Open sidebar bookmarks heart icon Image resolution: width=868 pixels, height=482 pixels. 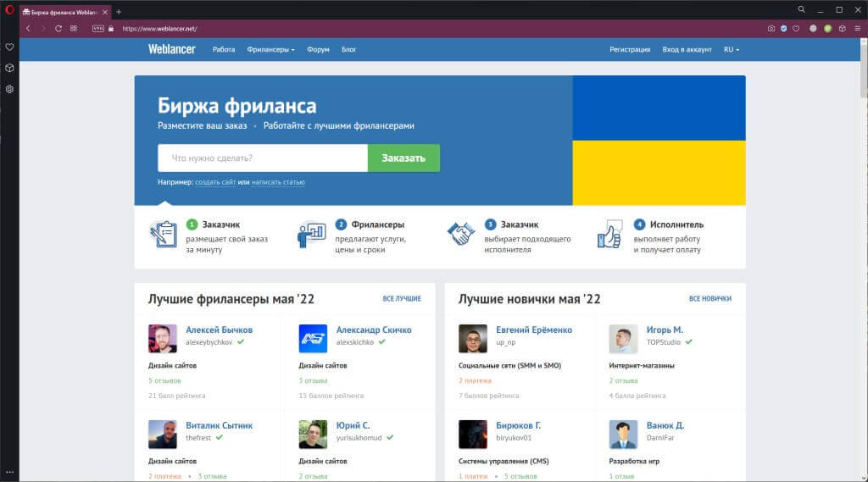9,47
